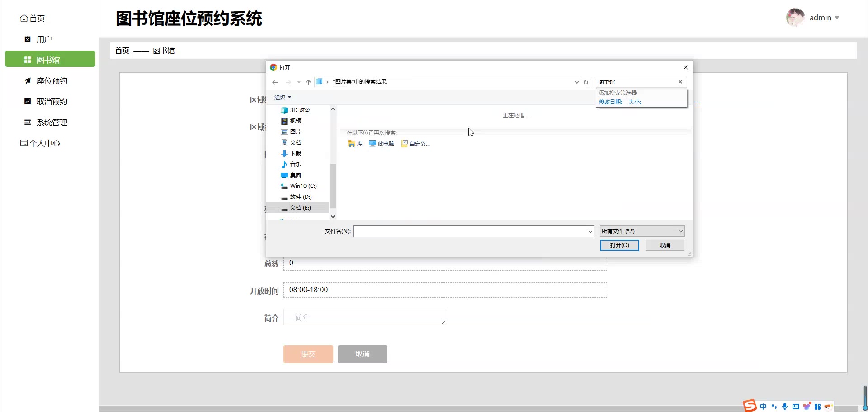Click the 文件名 input field
Viewport: 868px width, 412px height.
(x=470, y=231)
